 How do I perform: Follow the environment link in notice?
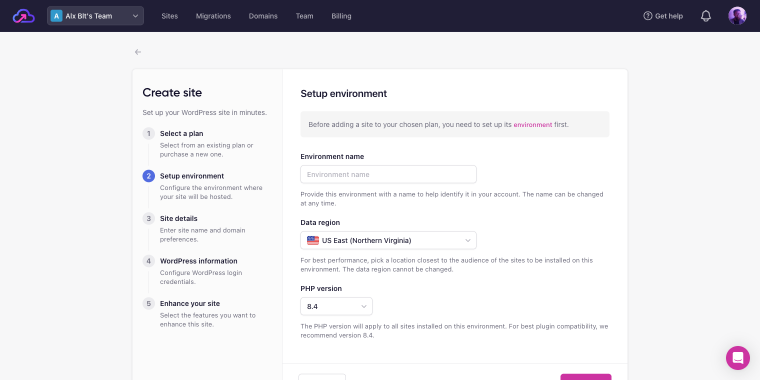pyautogui.click(x=533, y=125)
